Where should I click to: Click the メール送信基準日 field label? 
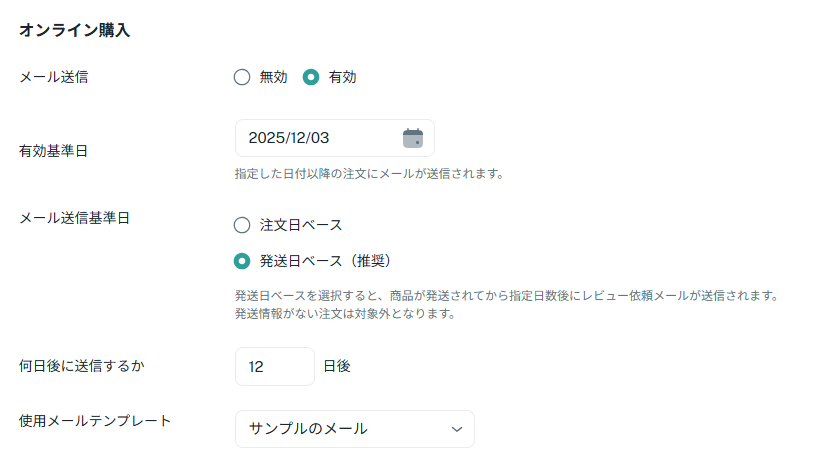(75, 218)
